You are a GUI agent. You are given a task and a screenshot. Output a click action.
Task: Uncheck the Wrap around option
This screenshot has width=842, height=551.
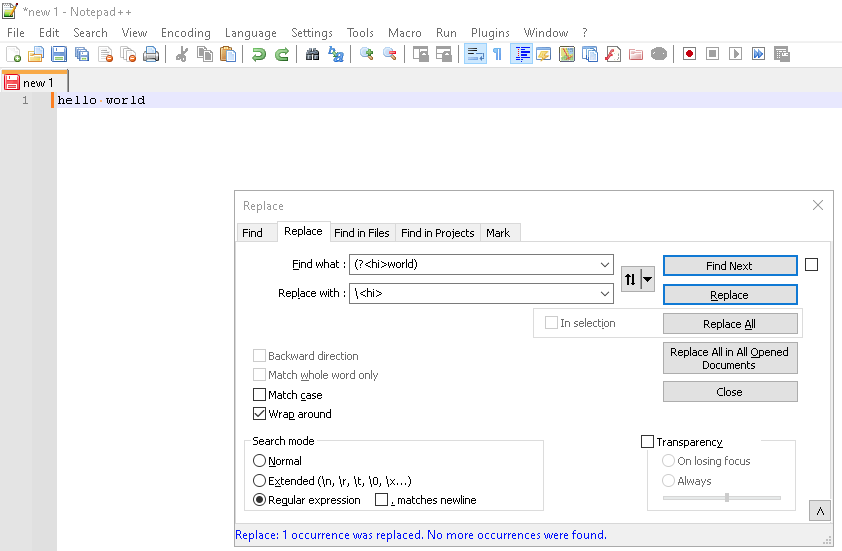click(259, 414)
